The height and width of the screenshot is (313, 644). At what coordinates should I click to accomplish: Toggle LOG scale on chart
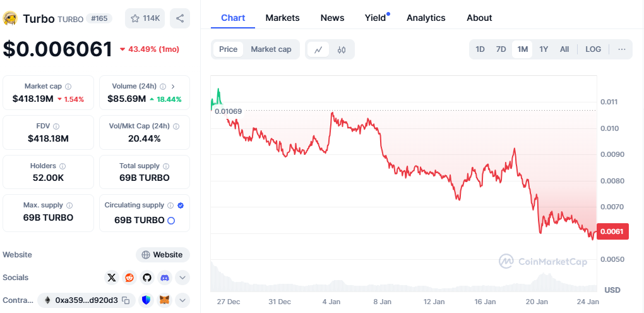point(593,49)
